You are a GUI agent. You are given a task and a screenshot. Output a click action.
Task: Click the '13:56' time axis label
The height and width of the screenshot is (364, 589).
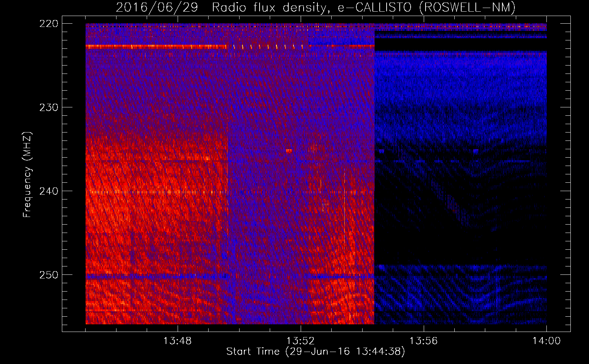pyautogui.click(x=423, y=341)
